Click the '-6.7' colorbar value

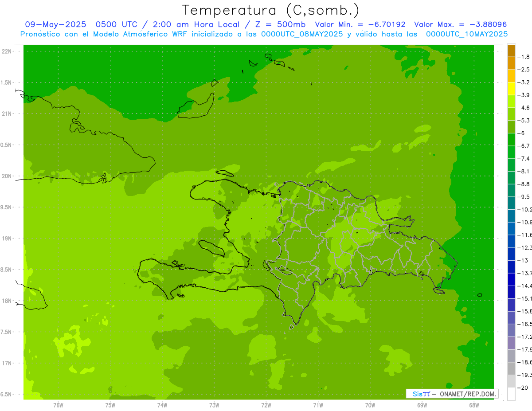524,146
